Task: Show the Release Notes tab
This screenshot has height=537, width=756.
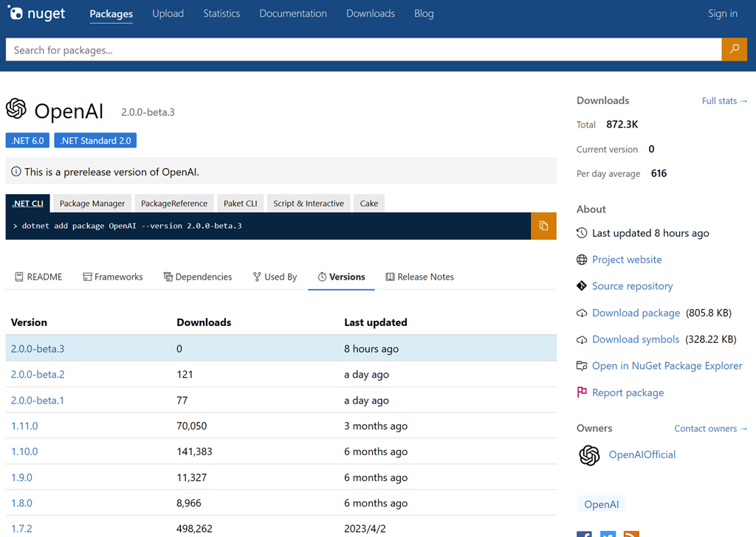Action: coord(419,277)
